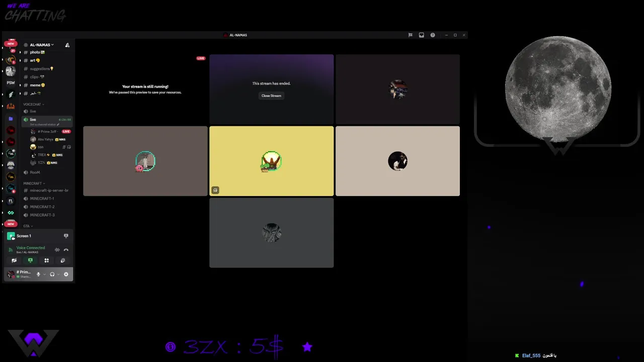
Task: Open the Inbox icon in title bar
Action: pyautogui.click(x=421, y=35)
